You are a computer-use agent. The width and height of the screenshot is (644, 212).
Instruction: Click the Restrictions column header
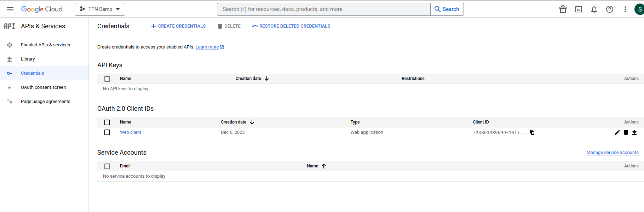click(x=413, y=79)
